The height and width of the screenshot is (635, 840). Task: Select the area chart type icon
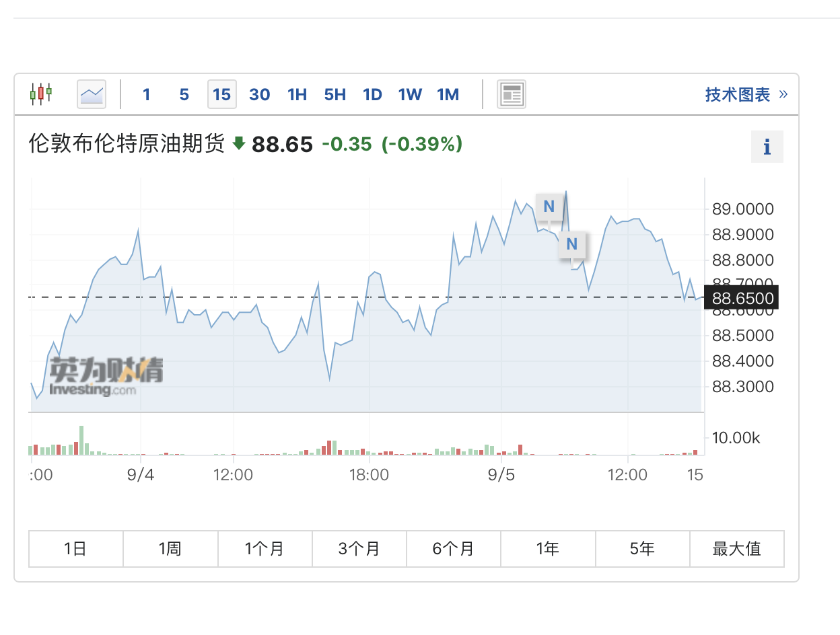[x=92, y=94]
